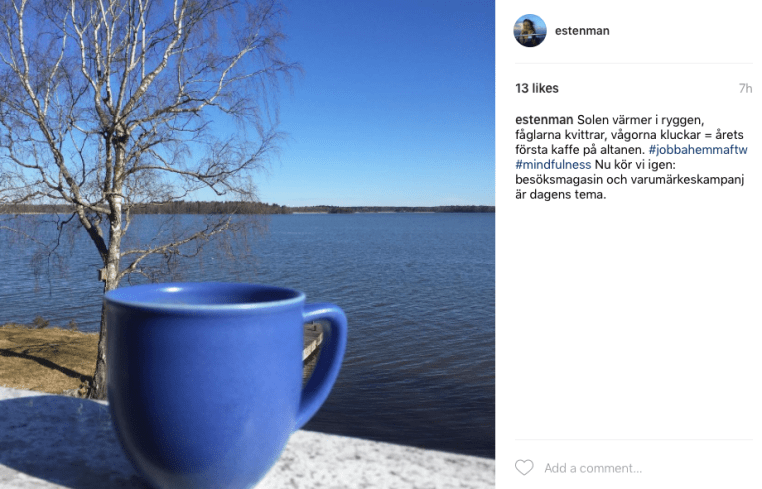Click the wooden dock behind the mug
Screen dimensions: 762x489
click(x=312, y=340)
